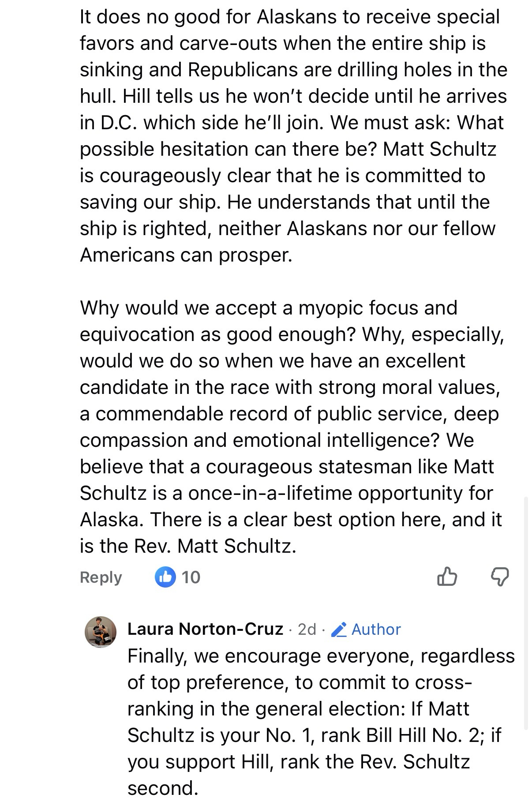
Task: Dislike the comment with thumbs-down icon
Action: pyautogui.click(x=500, y=577)
